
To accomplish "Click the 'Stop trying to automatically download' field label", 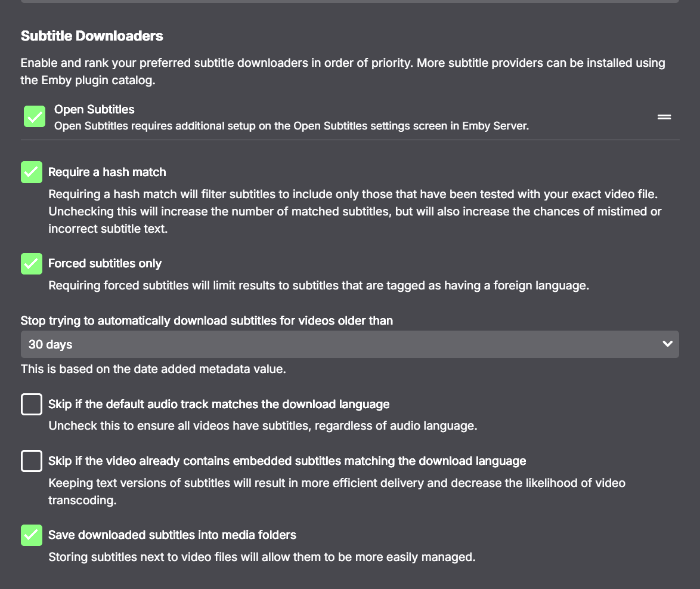I will point(206,320).
